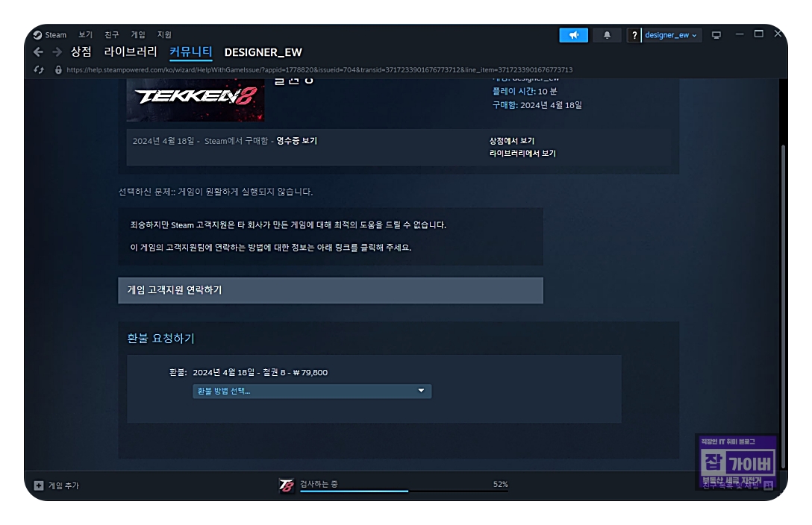Open the 게임 menu
The width and height of the screenshot is (812, 525).
point(138,34)
